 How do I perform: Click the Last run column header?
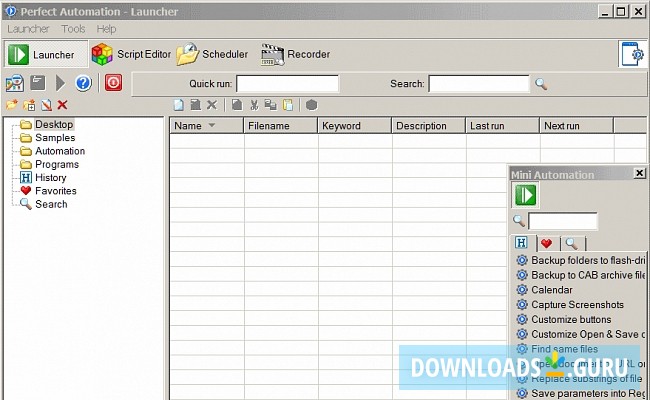pyautogui.click(x=502, y=126)
